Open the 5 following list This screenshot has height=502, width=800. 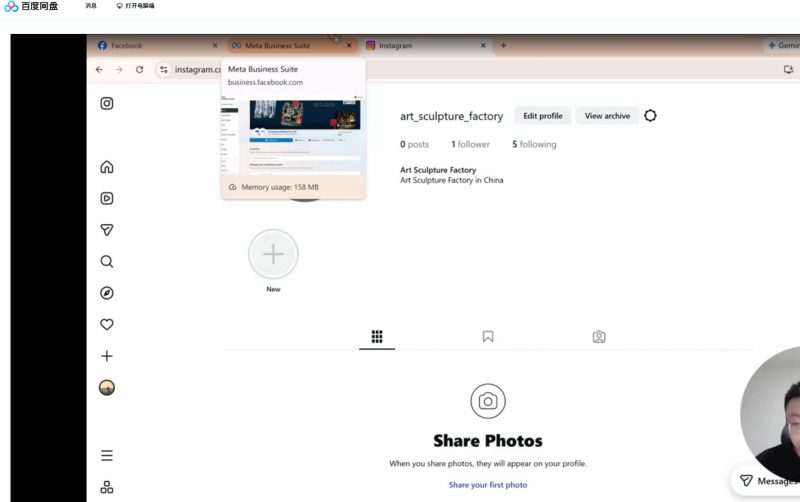(534, 144)
